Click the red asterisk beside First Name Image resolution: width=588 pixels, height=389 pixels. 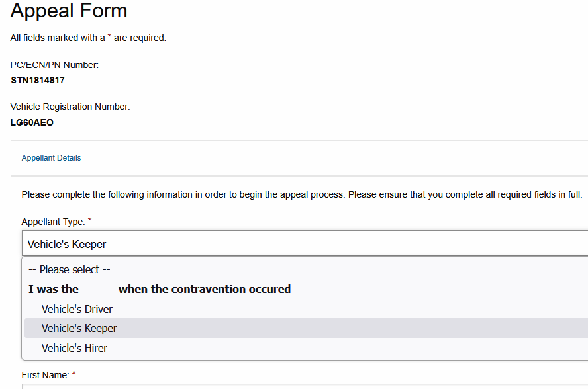(74, 374)
